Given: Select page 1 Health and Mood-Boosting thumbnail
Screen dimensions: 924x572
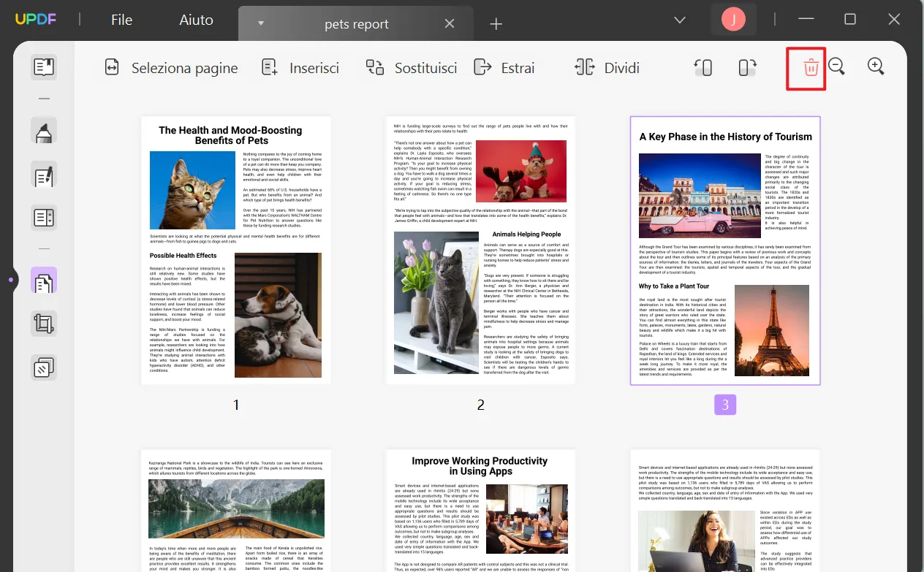Looking at the screenshot, I should (x=236, y=251).
